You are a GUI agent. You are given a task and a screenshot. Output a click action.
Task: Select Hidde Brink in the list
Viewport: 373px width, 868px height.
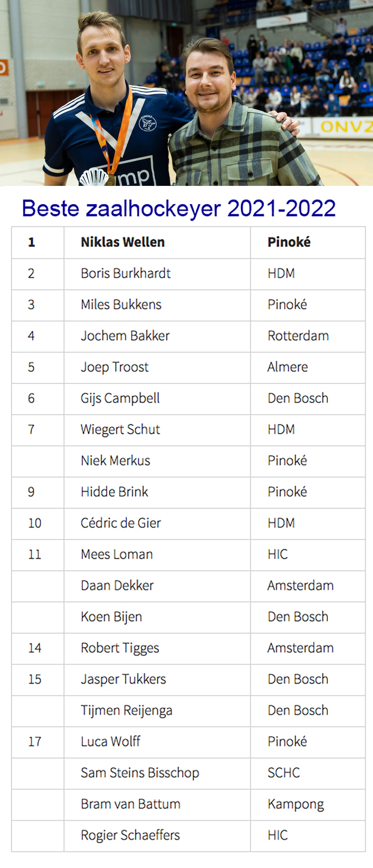(x=114, y=492)
